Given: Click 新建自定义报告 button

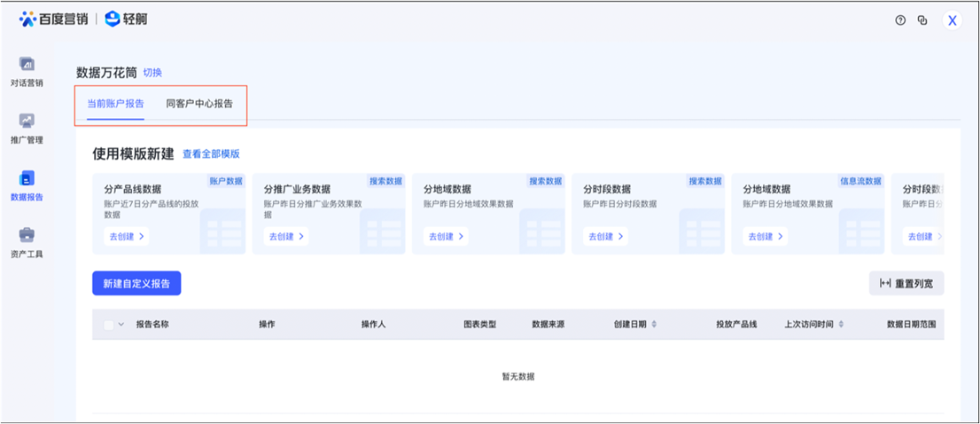Looking at the screenshot, I should 136,283.
